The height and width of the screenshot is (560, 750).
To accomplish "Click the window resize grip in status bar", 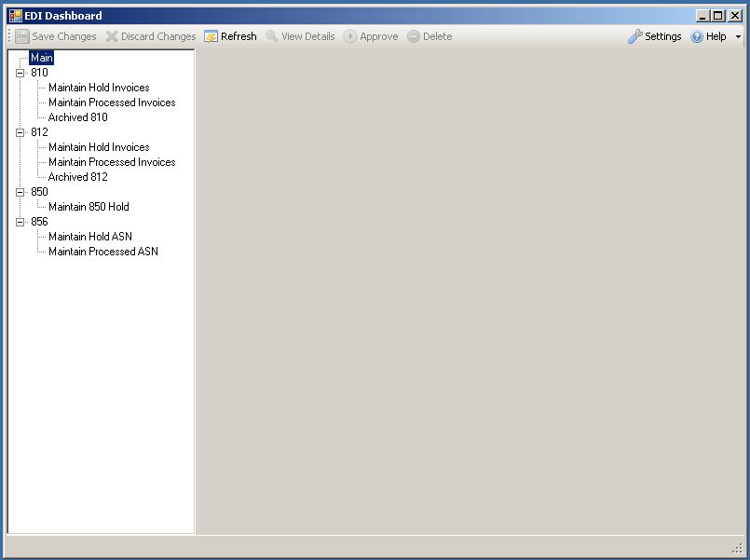I will (737, 548).
